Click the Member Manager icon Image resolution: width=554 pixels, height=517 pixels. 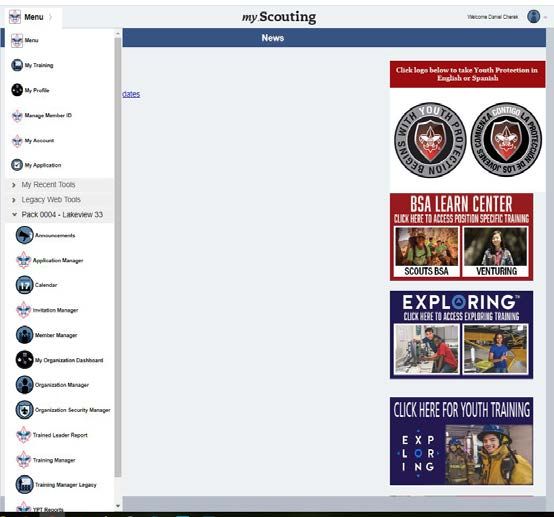(24, 335)
